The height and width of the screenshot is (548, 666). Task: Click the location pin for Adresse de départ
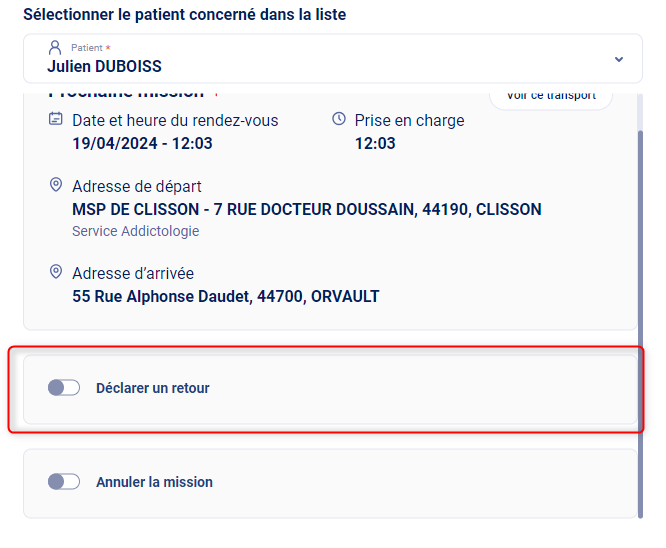[56, 186]
